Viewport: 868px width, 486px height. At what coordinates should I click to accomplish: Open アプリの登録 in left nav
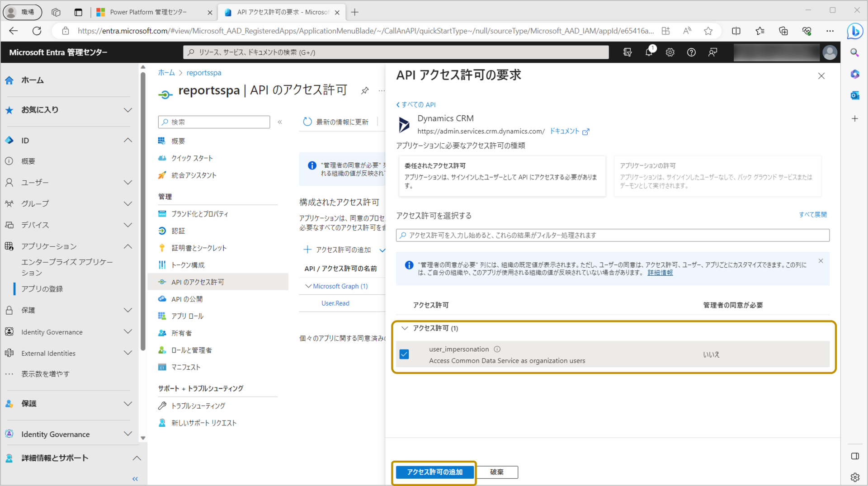coord(42,289)
